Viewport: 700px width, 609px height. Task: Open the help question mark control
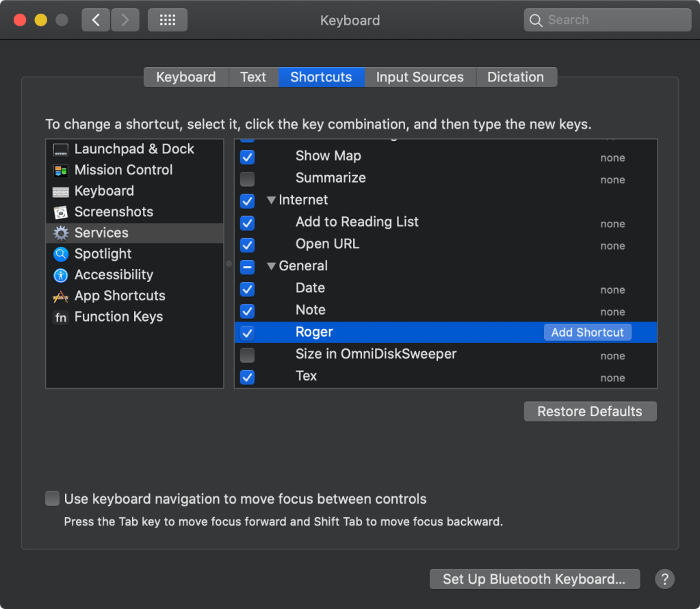tap(664, 579)
